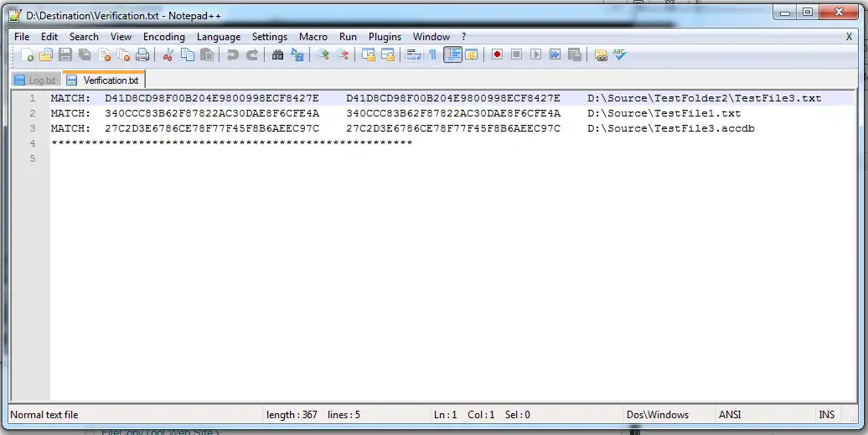Viewport: 868px width, 435px height.
Task: Click the folder plugin icon near spell check
Action: 601,54
